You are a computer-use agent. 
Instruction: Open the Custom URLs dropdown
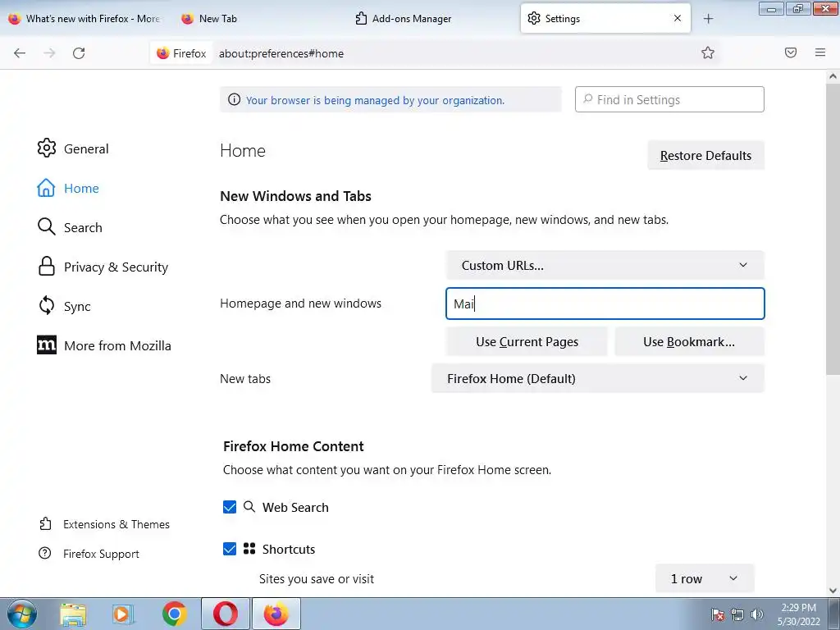[605, 265]
